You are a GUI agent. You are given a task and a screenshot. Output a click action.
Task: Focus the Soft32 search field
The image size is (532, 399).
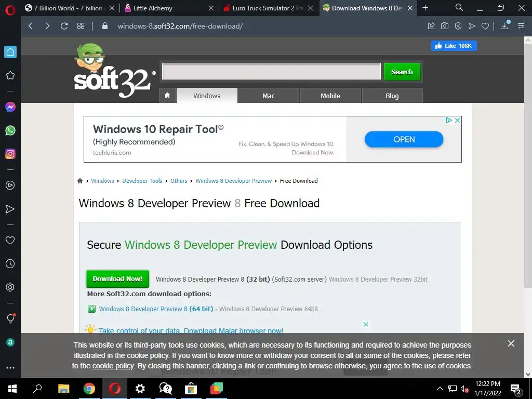[x=271, y=71]
